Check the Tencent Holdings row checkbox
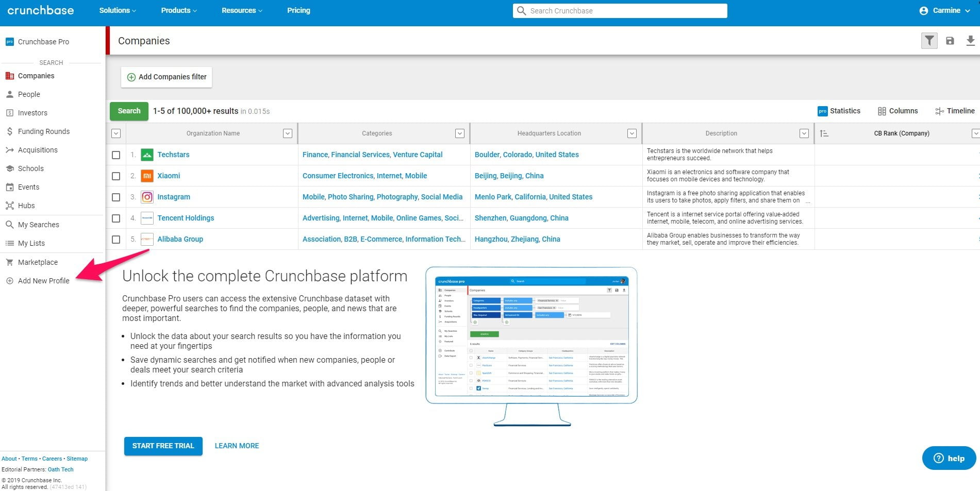The height and width of the screenshot is (491, 980). (x=116, y=218)
